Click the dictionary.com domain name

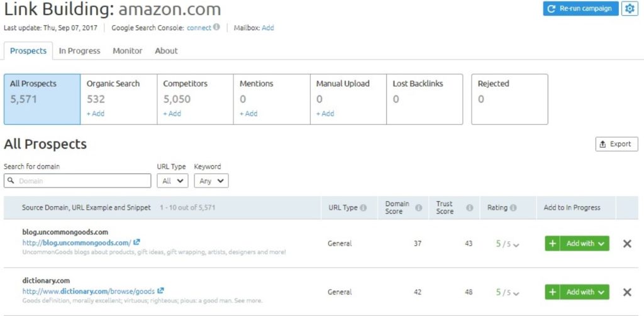[46, 281]
